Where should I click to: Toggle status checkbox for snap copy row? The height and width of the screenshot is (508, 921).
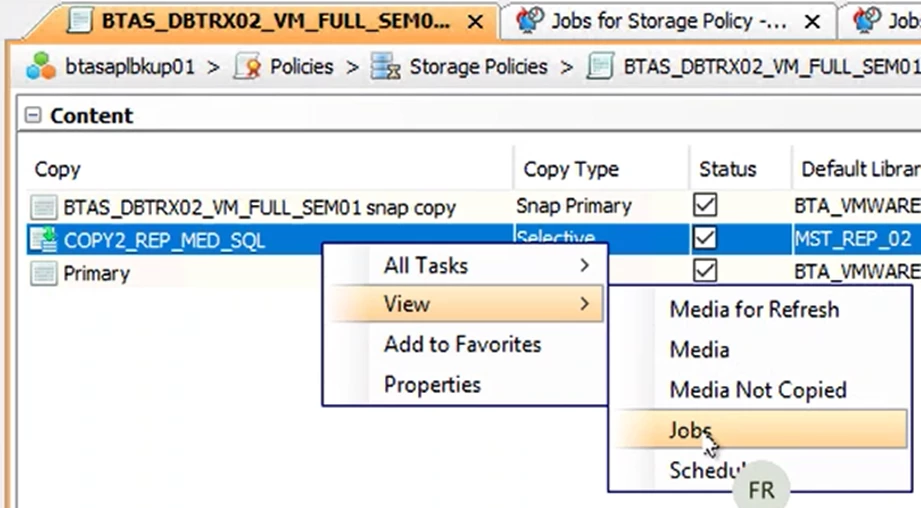(706, 206)
